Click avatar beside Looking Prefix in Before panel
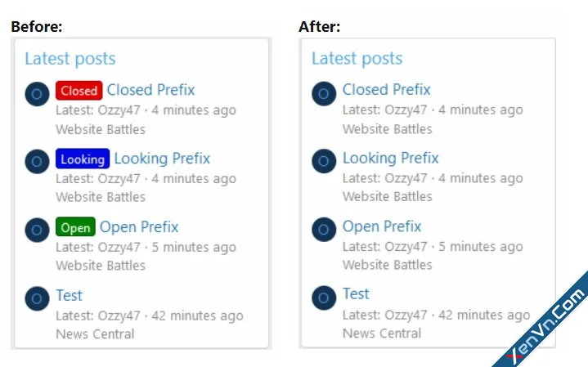 click(37, 162)
